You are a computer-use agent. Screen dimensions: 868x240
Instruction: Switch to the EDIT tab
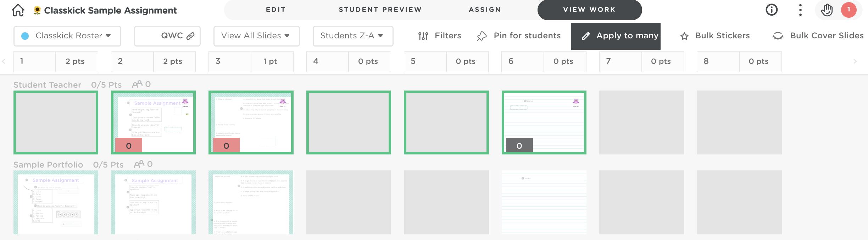(x=276, y=10)
